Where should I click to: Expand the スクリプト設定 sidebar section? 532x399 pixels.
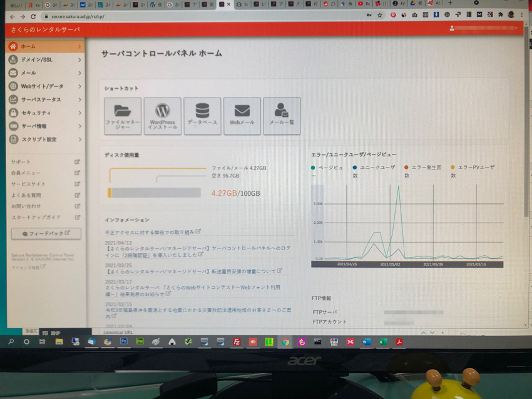click(x=39, y=139)
